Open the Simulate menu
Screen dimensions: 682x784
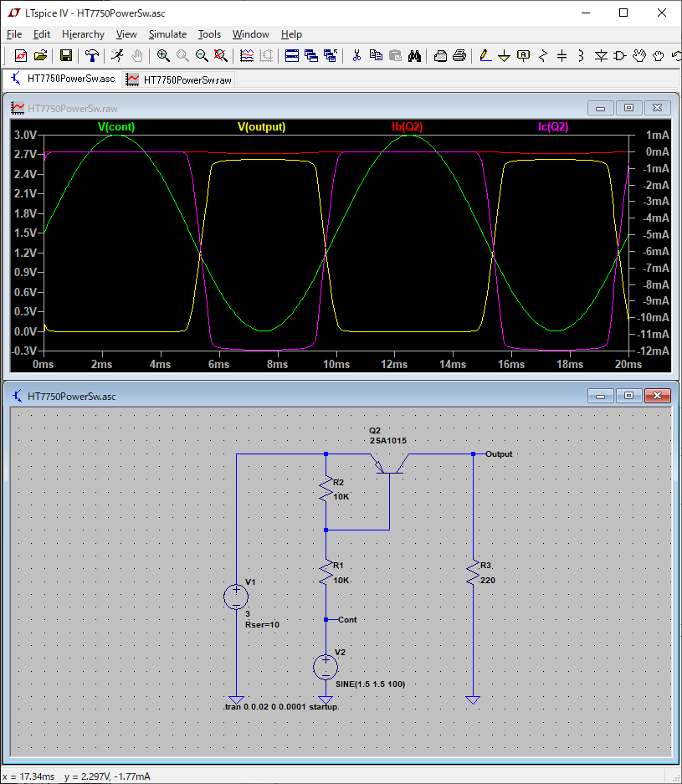167,34
